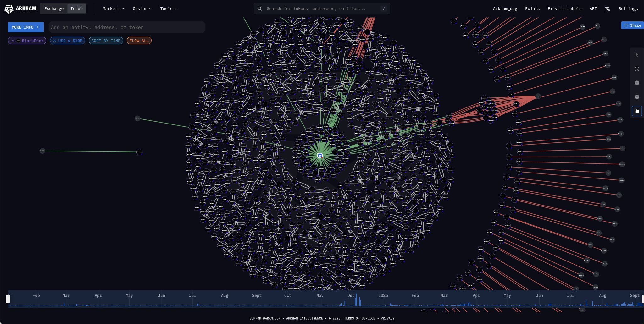This screenshot has height=324, width=644.
Task: Click the PRIVACY link
Action: [x=387, y=318]
